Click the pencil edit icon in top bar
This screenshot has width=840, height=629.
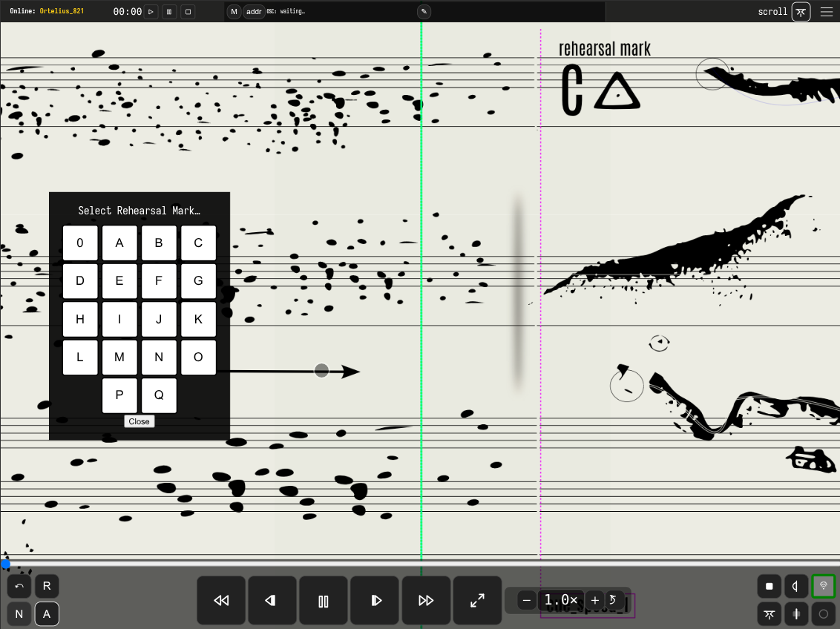click(424, 12)
